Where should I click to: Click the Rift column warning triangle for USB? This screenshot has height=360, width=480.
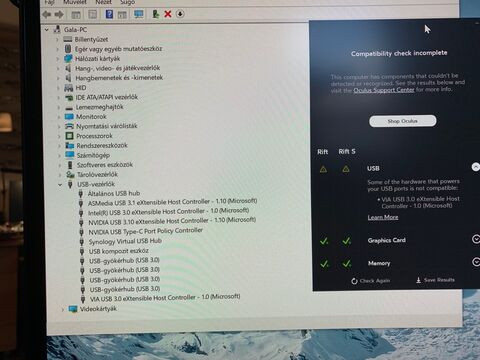(x=323, y=169)
